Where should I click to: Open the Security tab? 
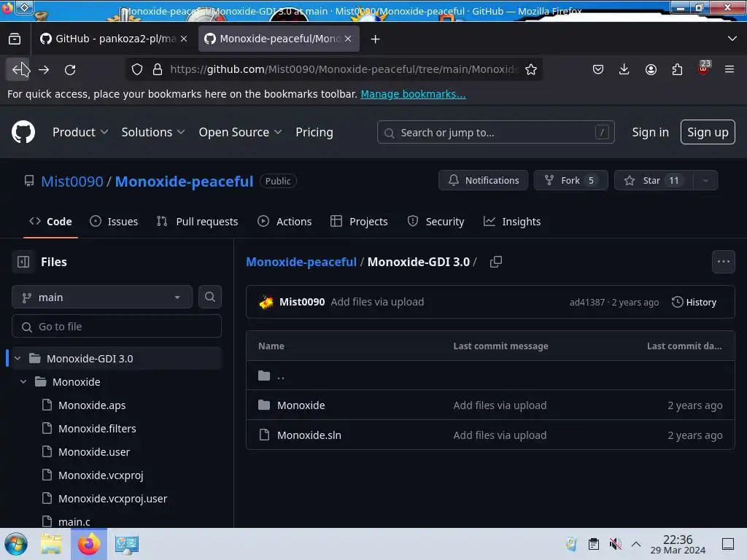tap(436, 222)
